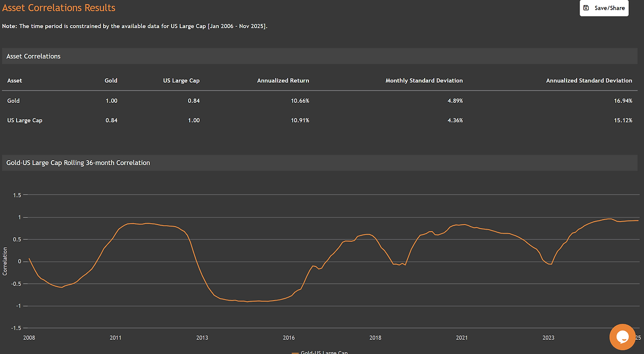Click the 0.84 correlation value in Gold row
Image resolution: width=644 pixels, height=354 pixels.
pos(194,101)
